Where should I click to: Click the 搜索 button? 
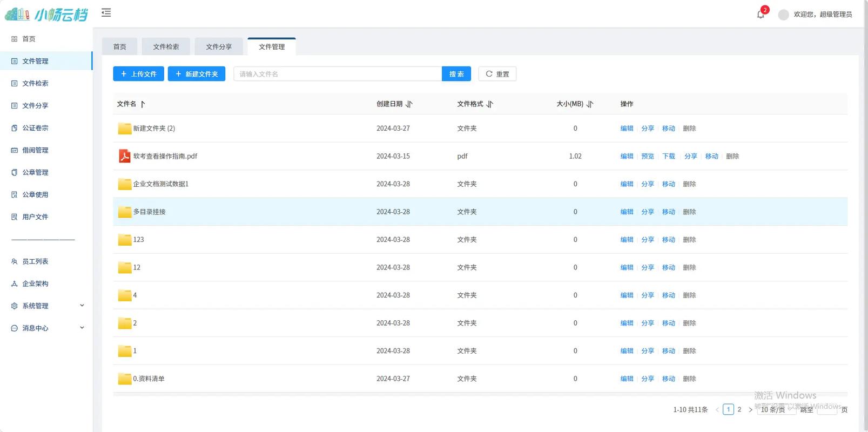pos(456,74)
